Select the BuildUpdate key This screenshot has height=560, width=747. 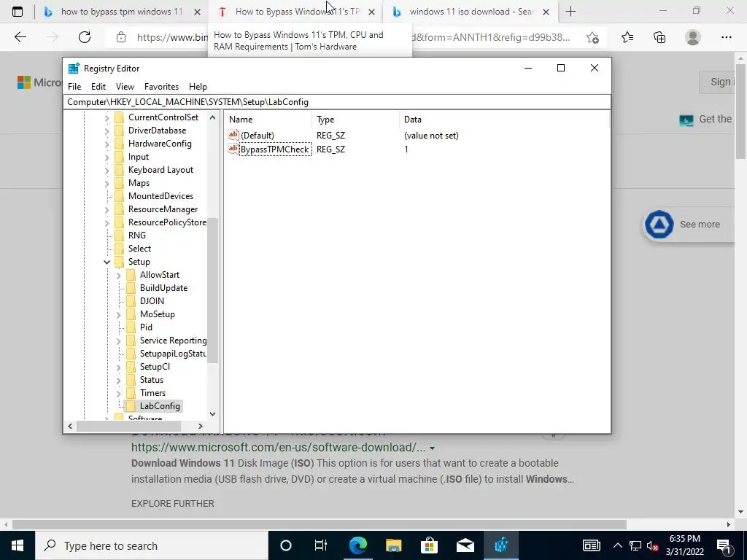[163, 288]
